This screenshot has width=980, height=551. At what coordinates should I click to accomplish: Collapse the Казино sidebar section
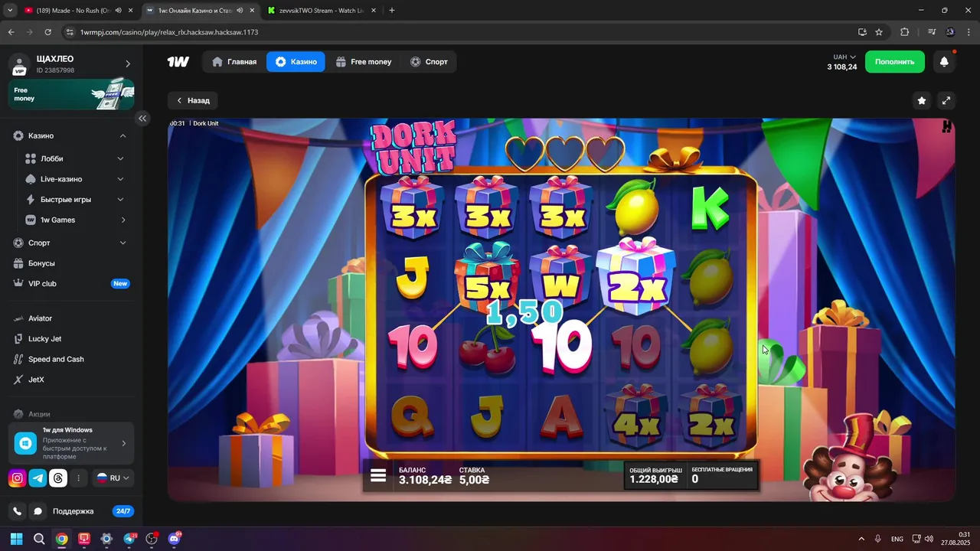coord(122,135)
